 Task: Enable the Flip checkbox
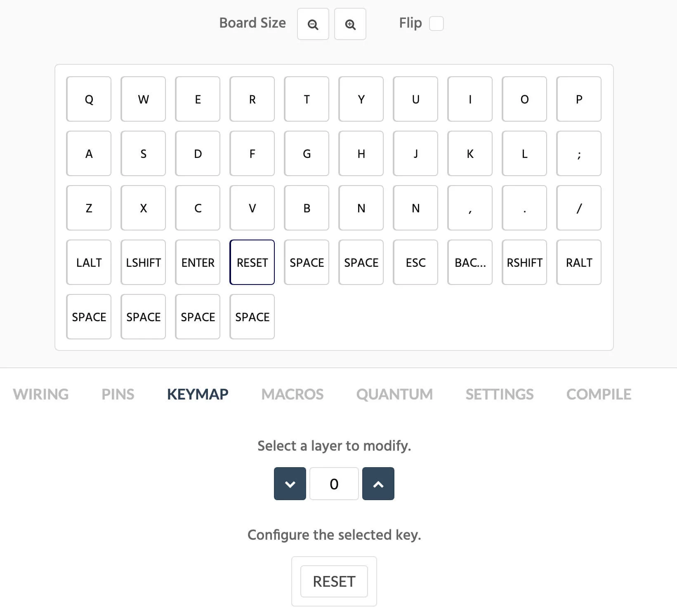coord(436,24)
